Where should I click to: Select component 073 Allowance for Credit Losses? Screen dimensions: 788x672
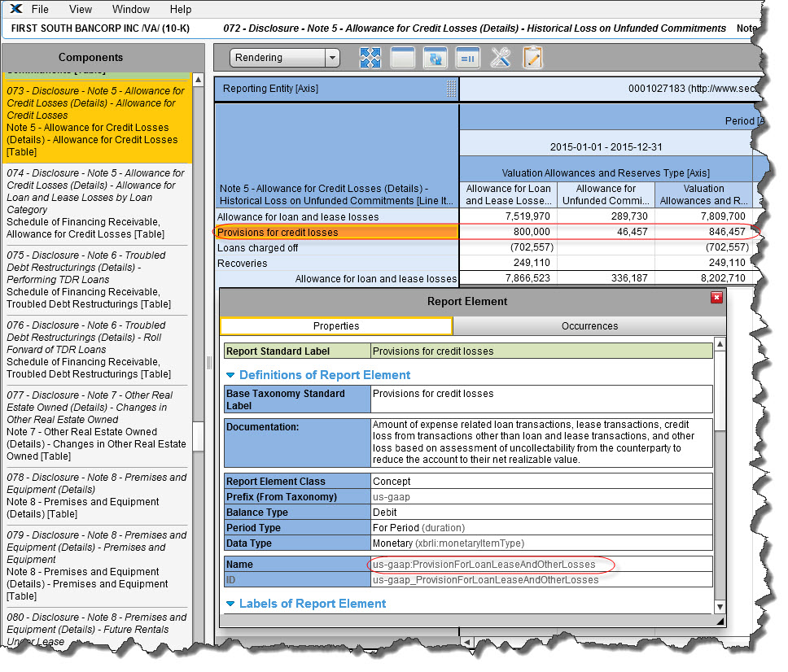click(97, 121)
